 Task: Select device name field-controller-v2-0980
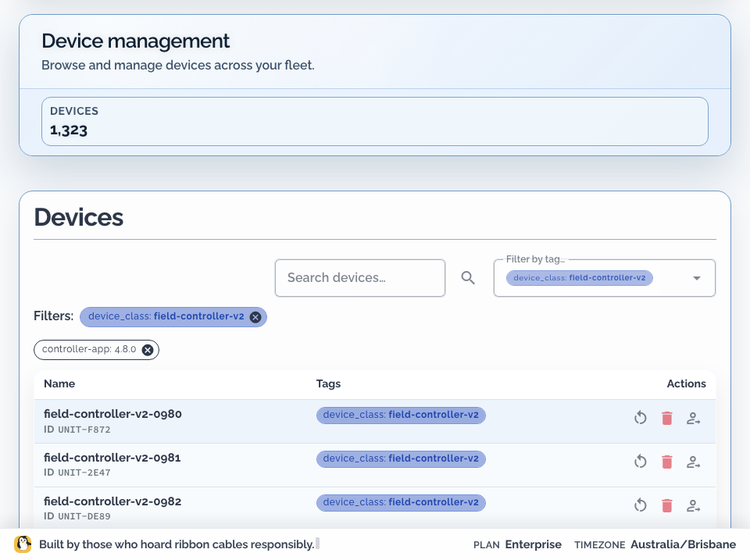pyautogui.click(x=112, y=414)
